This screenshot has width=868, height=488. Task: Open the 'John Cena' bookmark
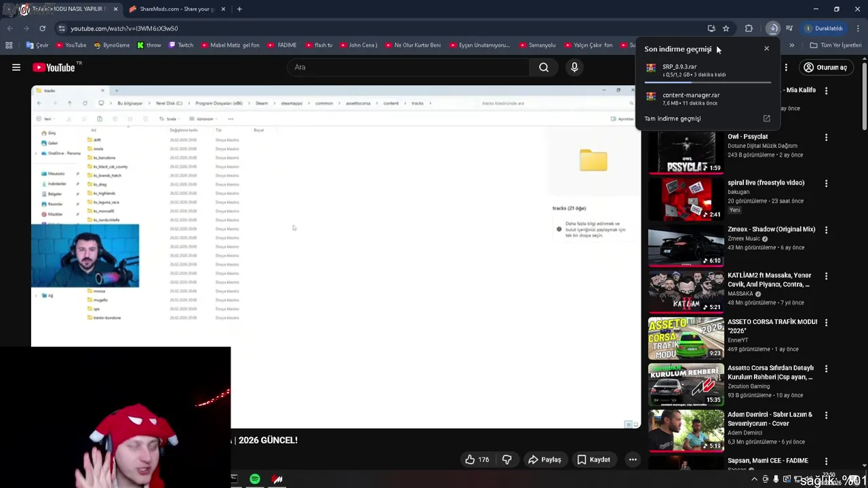(358, 45)
